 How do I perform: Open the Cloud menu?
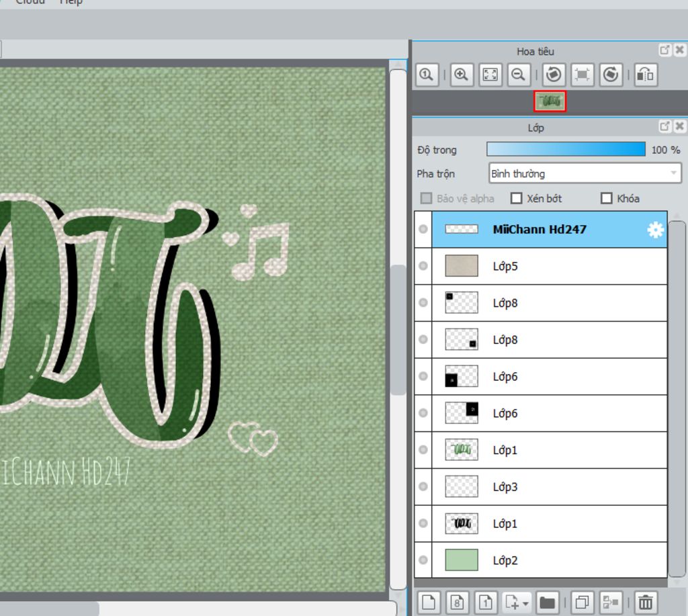pyautogui.click(x=30, y=2)
